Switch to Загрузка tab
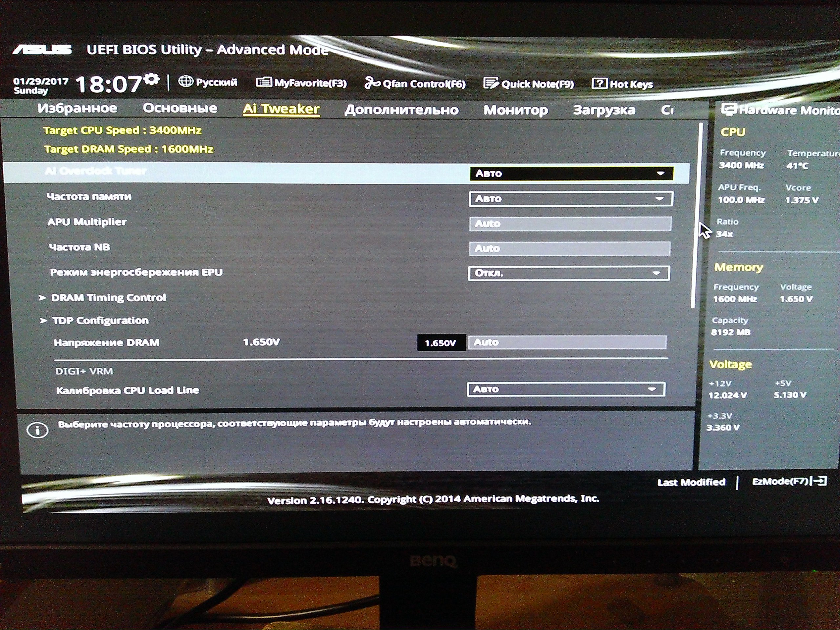Viewport: 840px width, 630px height. pos(604,110)
